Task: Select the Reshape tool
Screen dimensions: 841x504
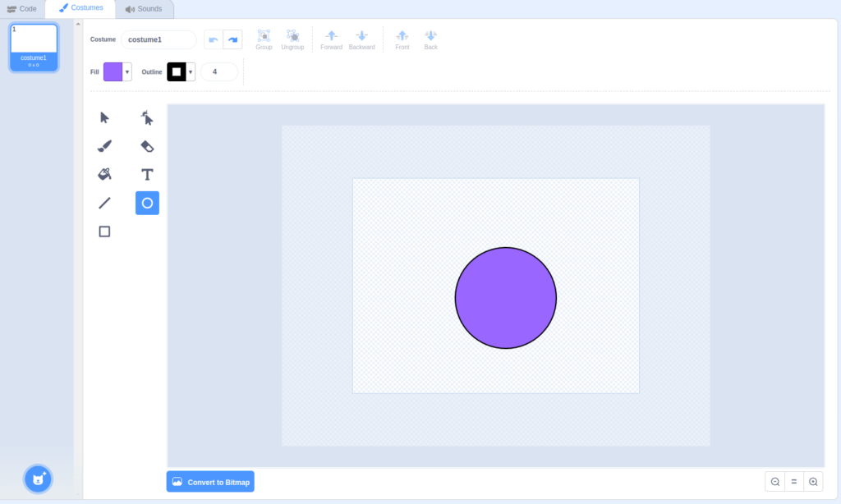Action: click(147, 117)
